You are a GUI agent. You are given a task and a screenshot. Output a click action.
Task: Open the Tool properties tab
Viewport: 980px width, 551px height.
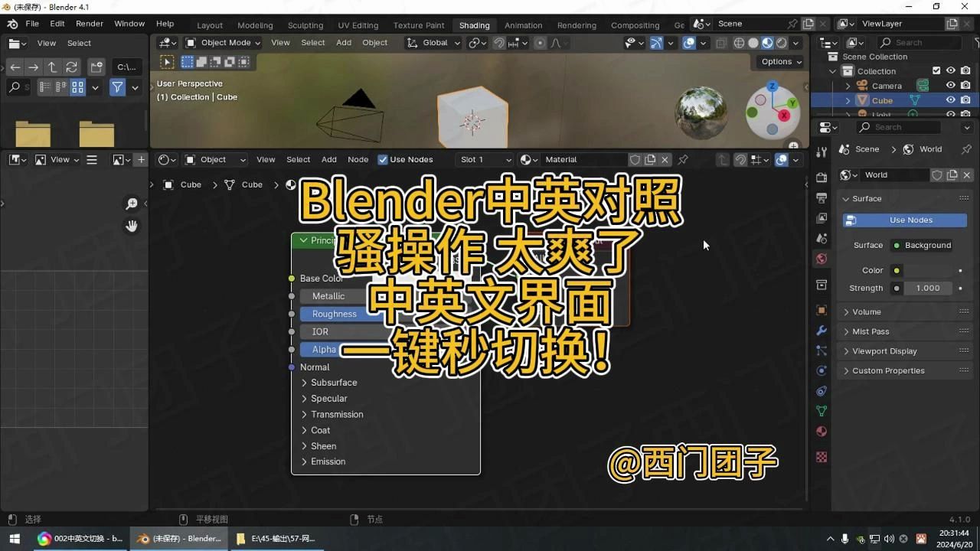(x=822, y=152)
